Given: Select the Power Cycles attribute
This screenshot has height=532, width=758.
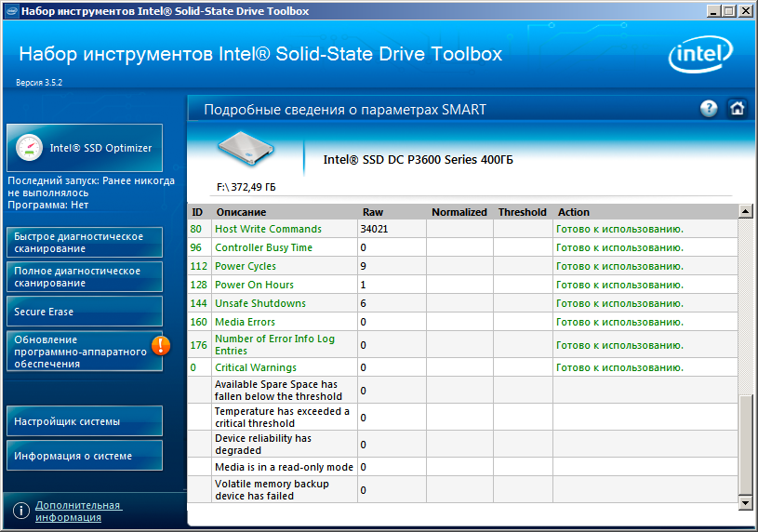Looking at the screenshot, I should click(x=462, y=266).
